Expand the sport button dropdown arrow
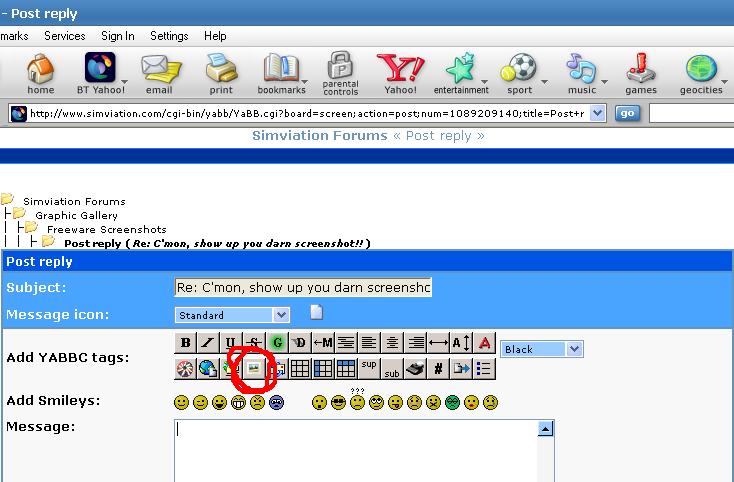Image resolution: width=734 pixels, height=482 pixels. tap(544, 82)
